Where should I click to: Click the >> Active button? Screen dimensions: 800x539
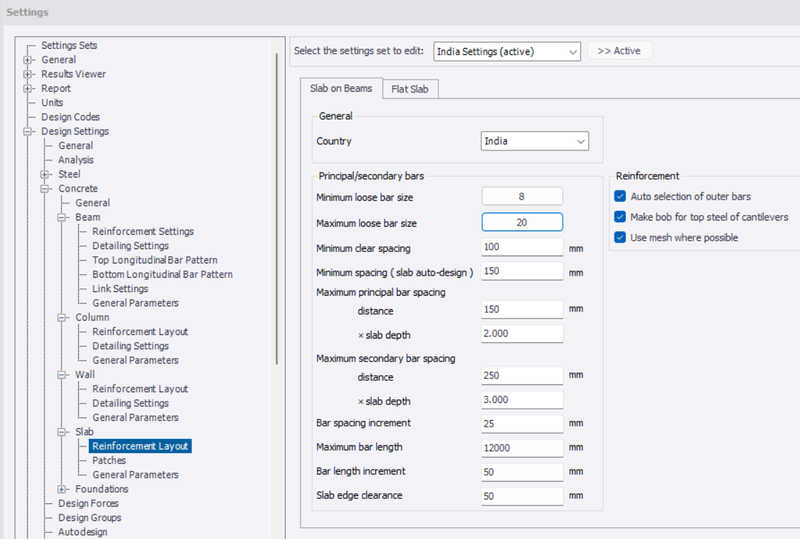pos(619,51)
